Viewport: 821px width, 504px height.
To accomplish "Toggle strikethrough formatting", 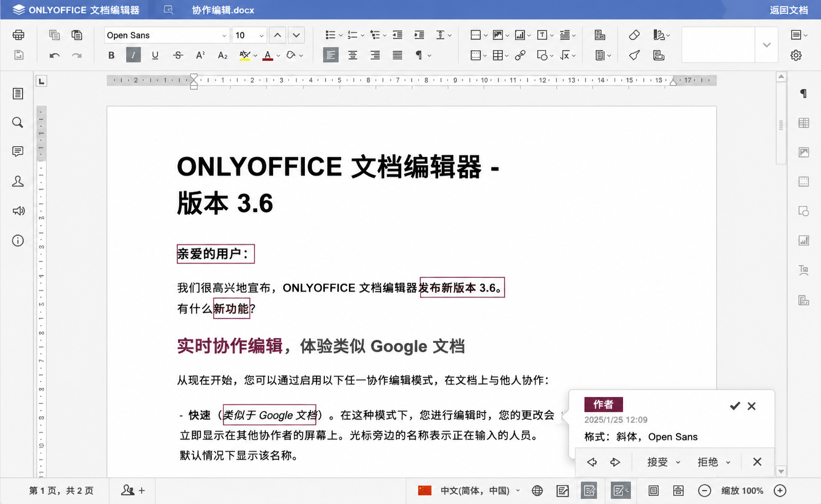I will click(x=178, y=55).
